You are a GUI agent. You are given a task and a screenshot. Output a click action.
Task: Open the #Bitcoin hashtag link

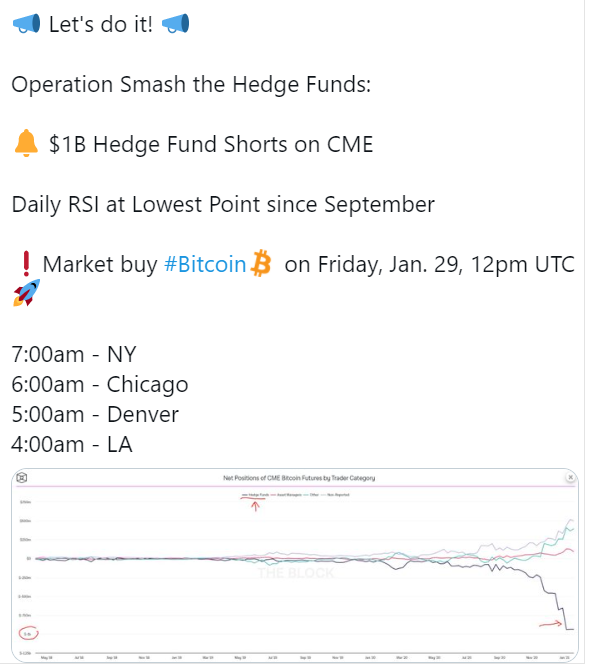pos(205,264)
